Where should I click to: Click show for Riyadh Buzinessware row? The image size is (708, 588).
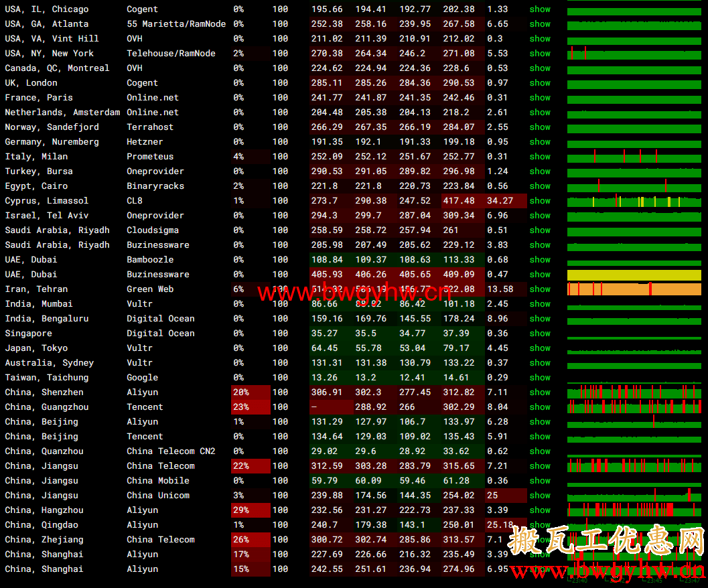pyautogui.click(x=540, y=245)
